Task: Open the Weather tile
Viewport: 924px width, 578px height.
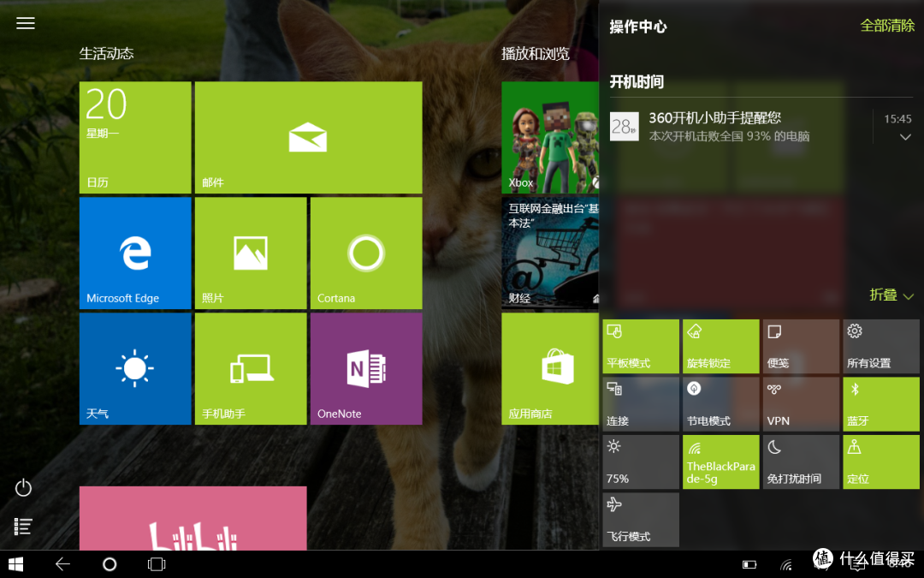Action: [x=135, y=368]
